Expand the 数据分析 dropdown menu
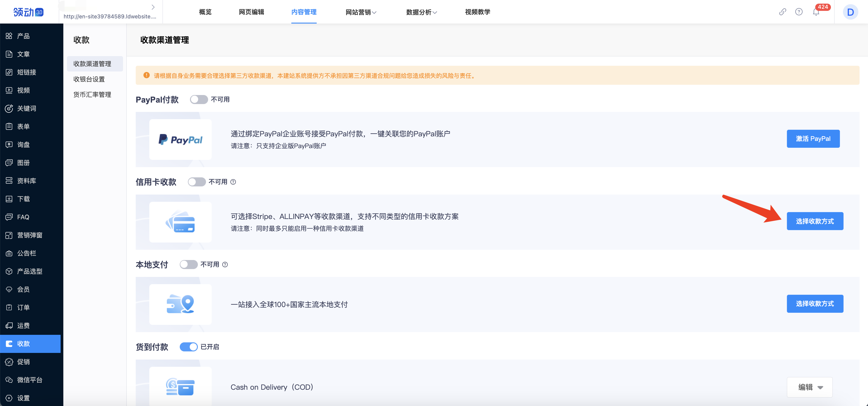The width and height of the screenshot is (868, 406). 421,12
